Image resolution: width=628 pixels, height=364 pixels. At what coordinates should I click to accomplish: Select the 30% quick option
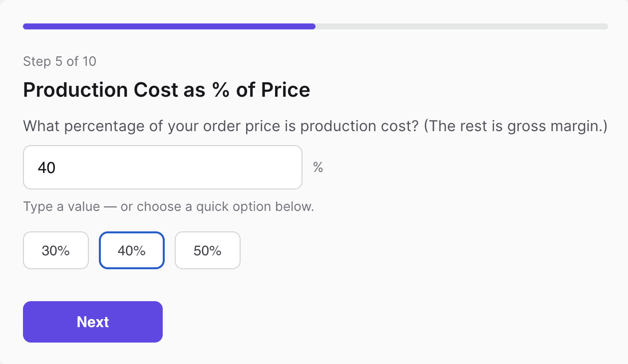(56, 250)
